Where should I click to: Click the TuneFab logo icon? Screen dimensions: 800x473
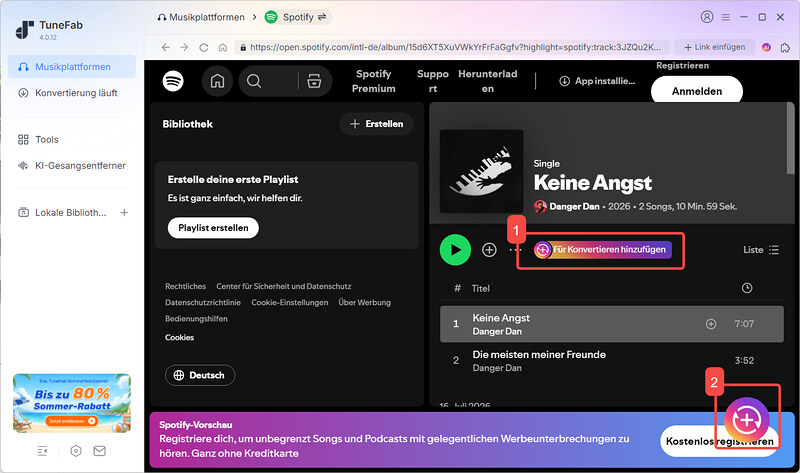24,30
